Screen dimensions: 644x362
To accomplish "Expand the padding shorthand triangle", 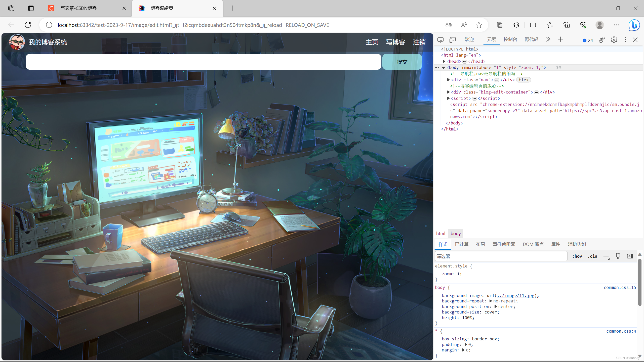I will [465, 344].
